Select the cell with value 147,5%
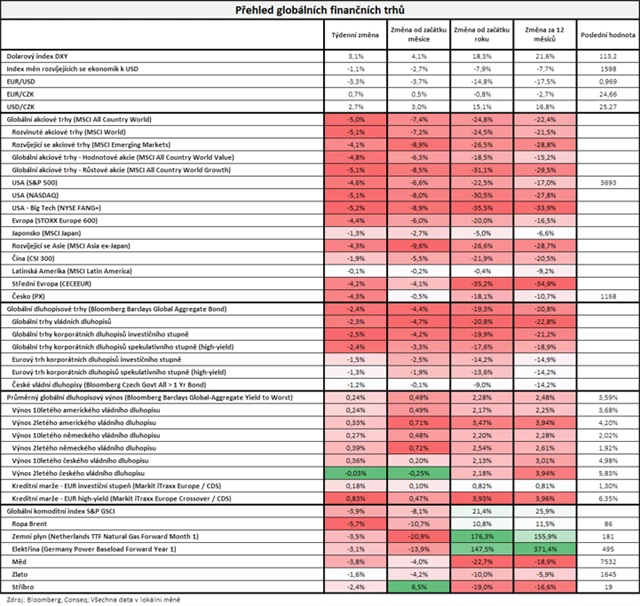The image size is (640, 606). (x=481, y=549)
